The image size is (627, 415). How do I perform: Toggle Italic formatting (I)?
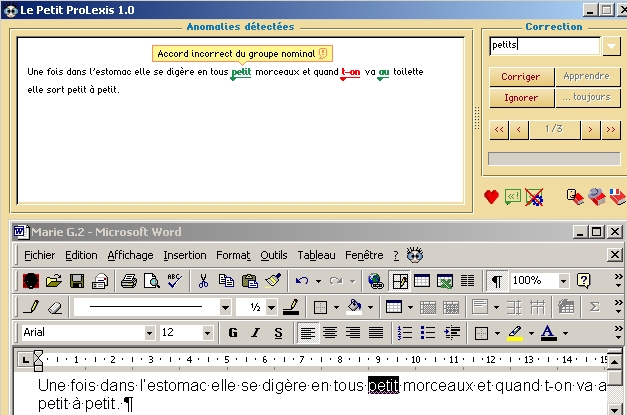pyautogui.click(x=256, y=333)
